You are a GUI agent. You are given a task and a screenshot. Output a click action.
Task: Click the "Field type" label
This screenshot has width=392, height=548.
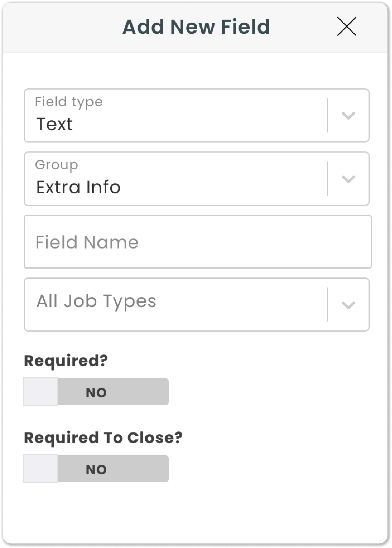point(69,102)
